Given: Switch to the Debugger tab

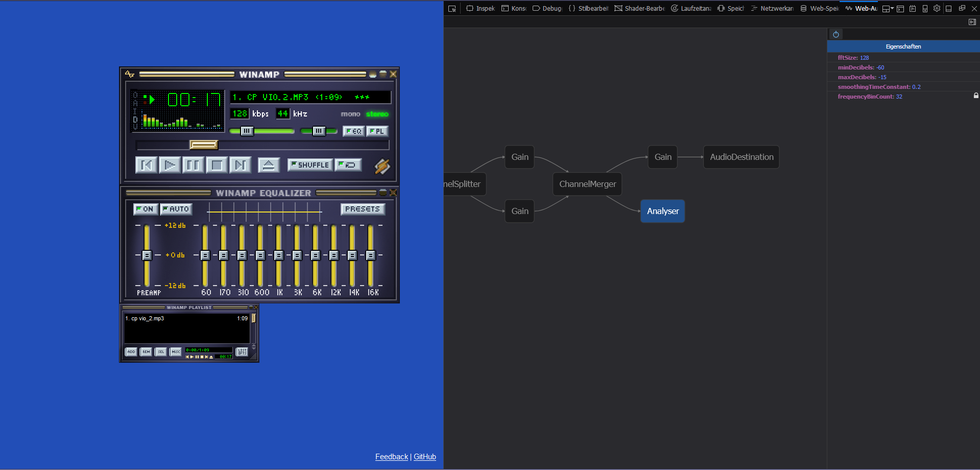Looking at the screenshot, I should click(547, 9).
